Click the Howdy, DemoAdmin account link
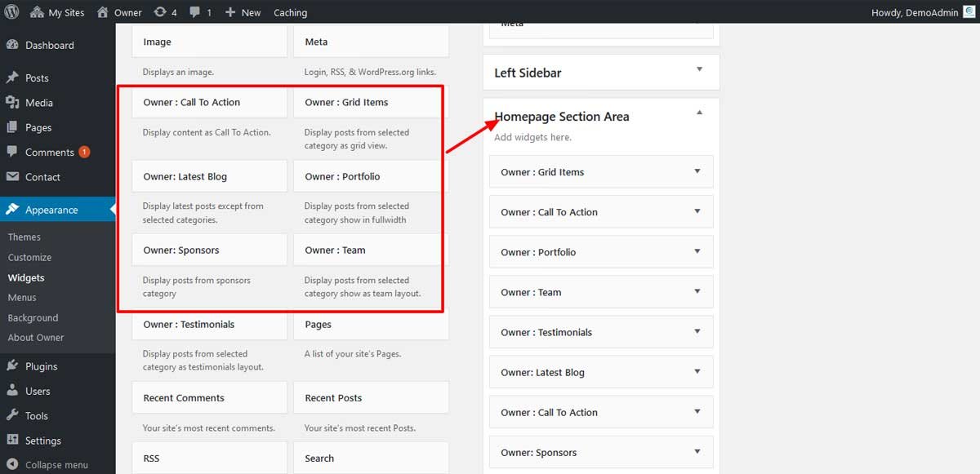Image resolution: width=980 pixels, height=474 pixels. pos(915,12)
